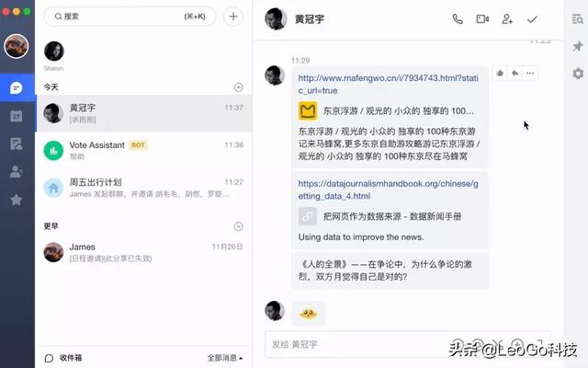
Task: Open the calendar from the left sidebar
Action: (17, 116)
